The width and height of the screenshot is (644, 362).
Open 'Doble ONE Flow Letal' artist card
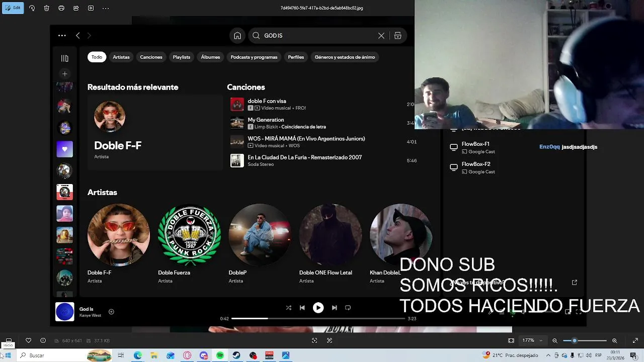coord(330,243)
